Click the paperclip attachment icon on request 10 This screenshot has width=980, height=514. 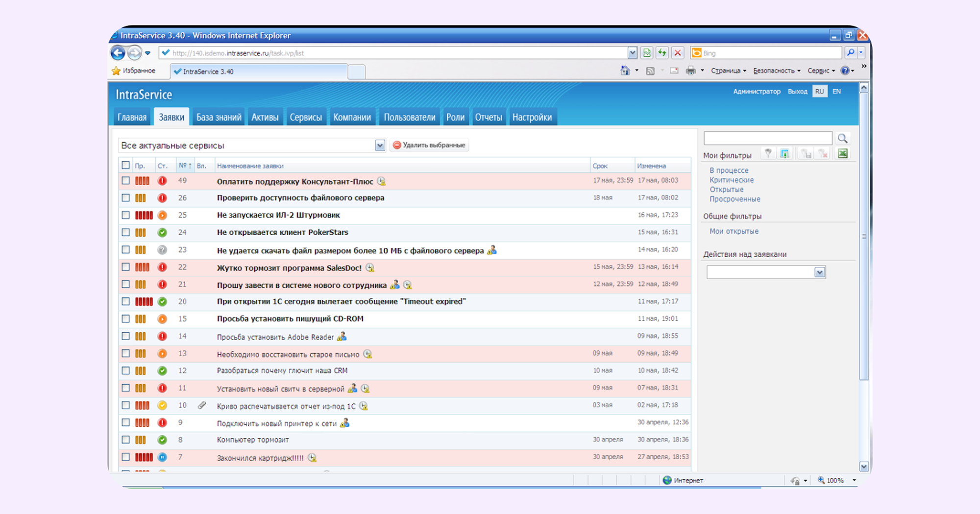pyautogui.click(x=202, y=405)
